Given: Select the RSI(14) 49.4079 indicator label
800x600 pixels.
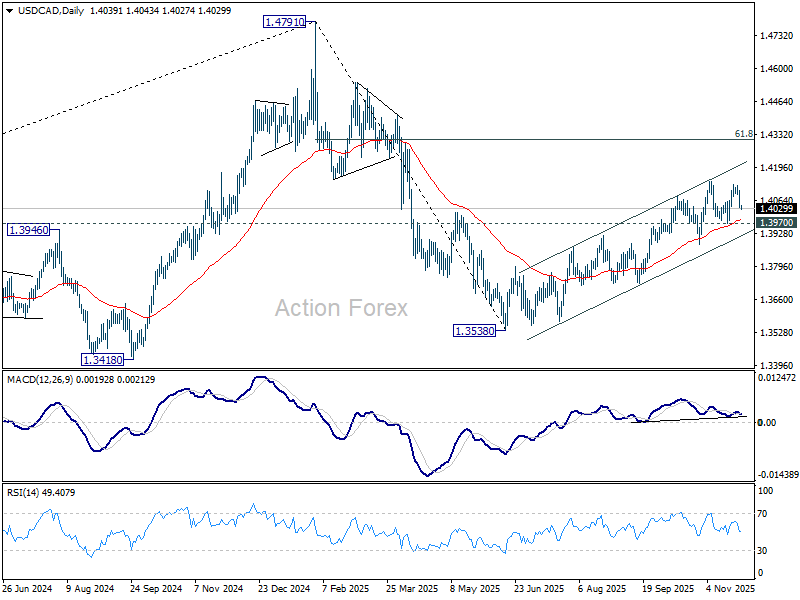Looking at the screenshot, I should 41,492.
